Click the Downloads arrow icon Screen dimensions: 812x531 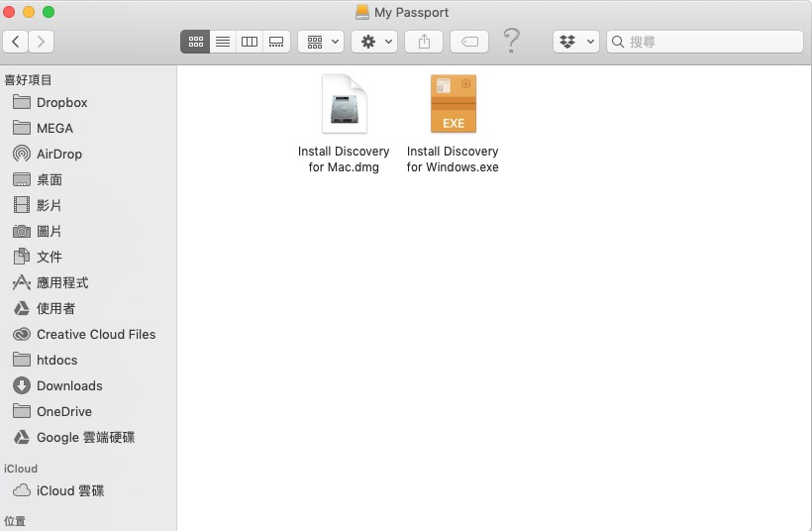[21, 385]
